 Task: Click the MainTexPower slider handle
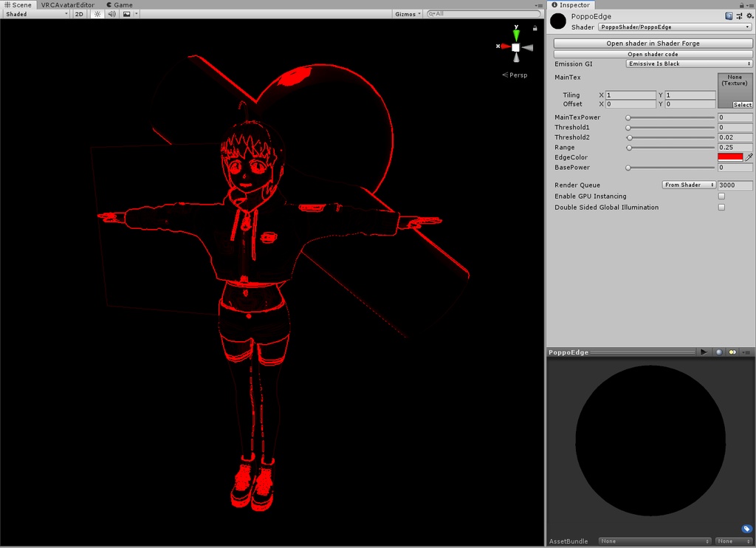(x=628, y=117)
